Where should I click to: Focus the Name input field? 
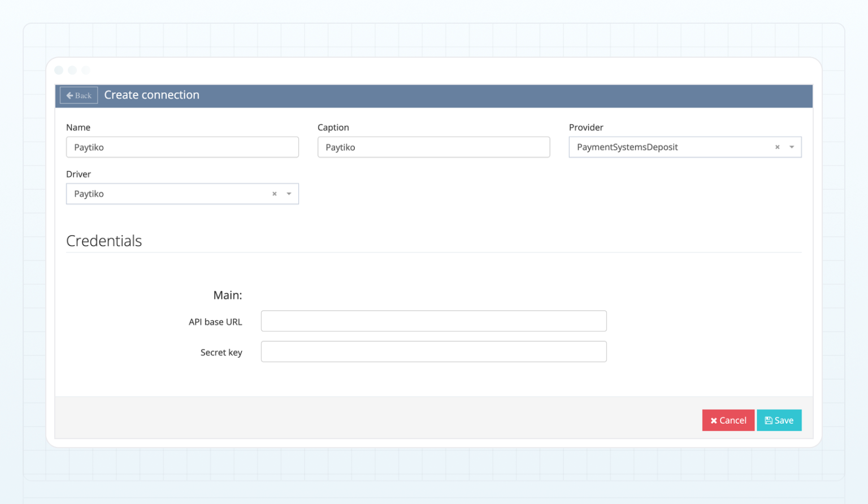coord(183,147)
